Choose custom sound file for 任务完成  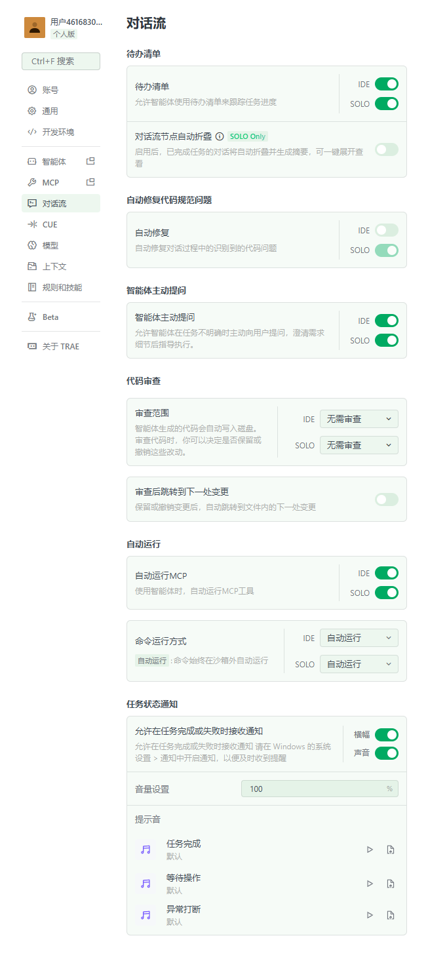click(391, 850)
